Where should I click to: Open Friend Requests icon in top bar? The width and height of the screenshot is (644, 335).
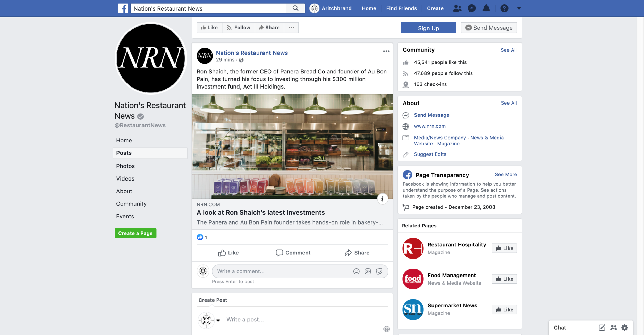pos(457,8)
